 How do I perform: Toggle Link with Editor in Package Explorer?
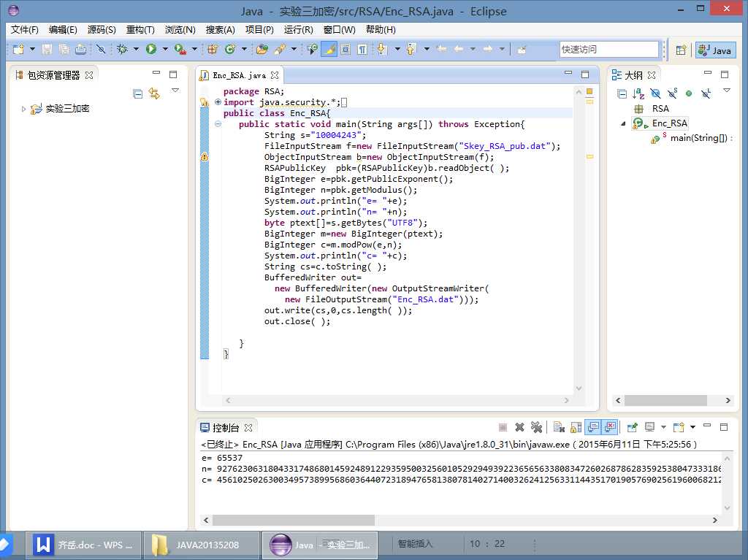pos(154,93)
